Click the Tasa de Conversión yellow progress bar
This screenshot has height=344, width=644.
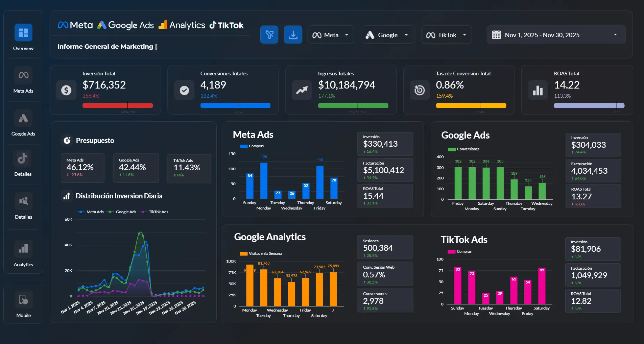[471, 105]
